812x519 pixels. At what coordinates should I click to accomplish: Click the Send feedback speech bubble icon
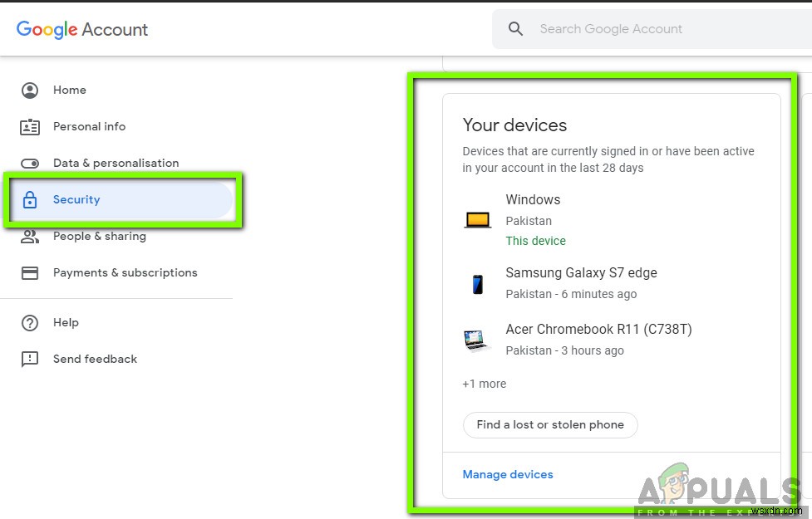click(30, 360)
